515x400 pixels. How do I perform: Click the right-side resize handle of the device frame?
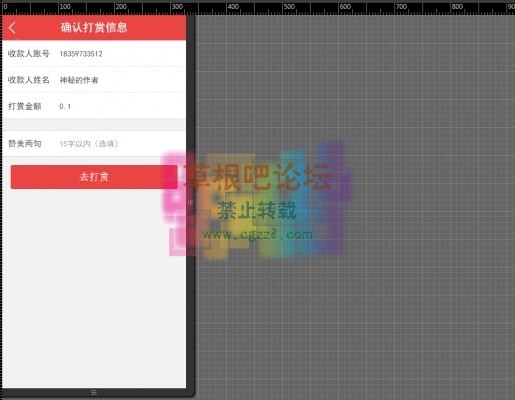tap(190, 202)
